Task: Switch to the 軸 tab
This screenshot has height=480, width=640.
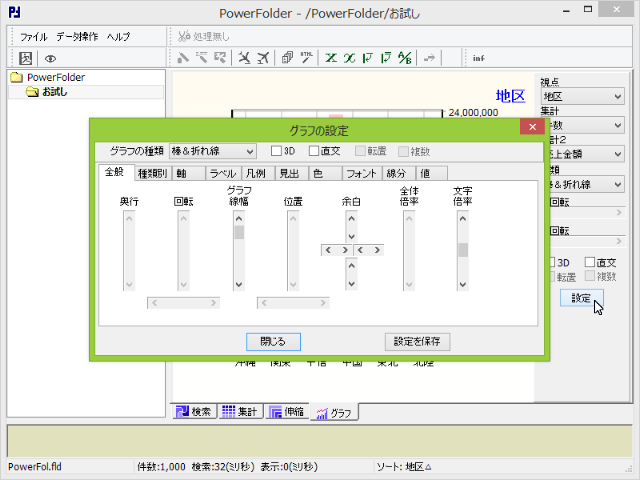Action: click(x=189, y=173)
